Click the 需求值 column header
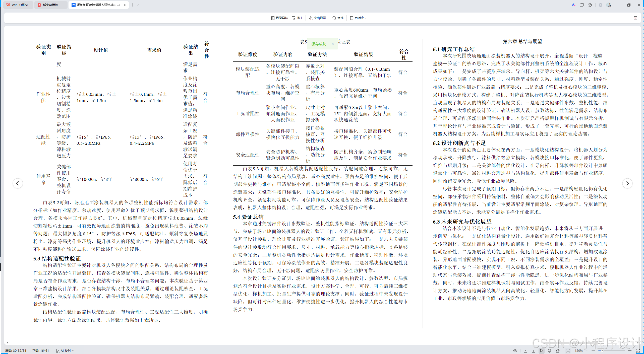Viewport: 644px width, 354px height. coord(154,50)
